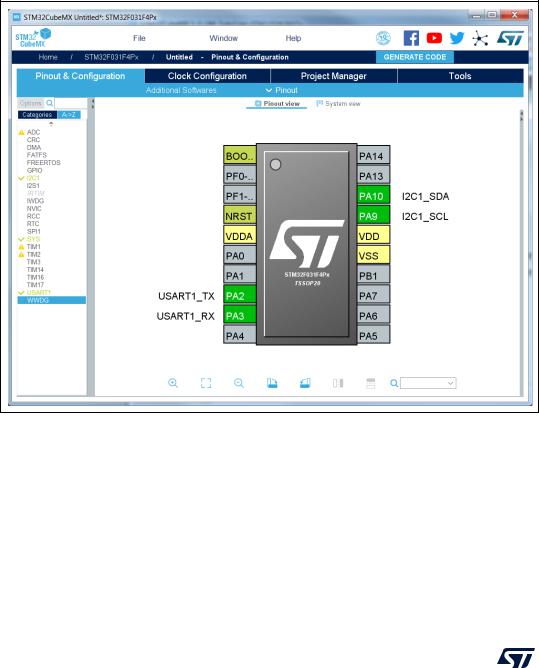This screenshot has height=668, width=539.
Task: Select FREERTOS in the peripheral list
Action: tap(43, 163)
